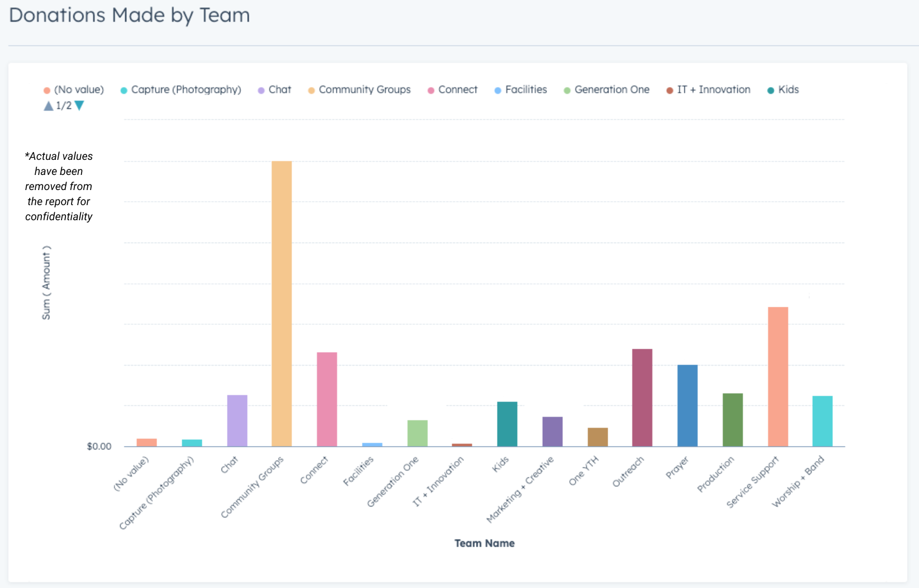Toggle the Facilities legend entry
Viewport: 919px width, 588px height.
coord(520,89)
